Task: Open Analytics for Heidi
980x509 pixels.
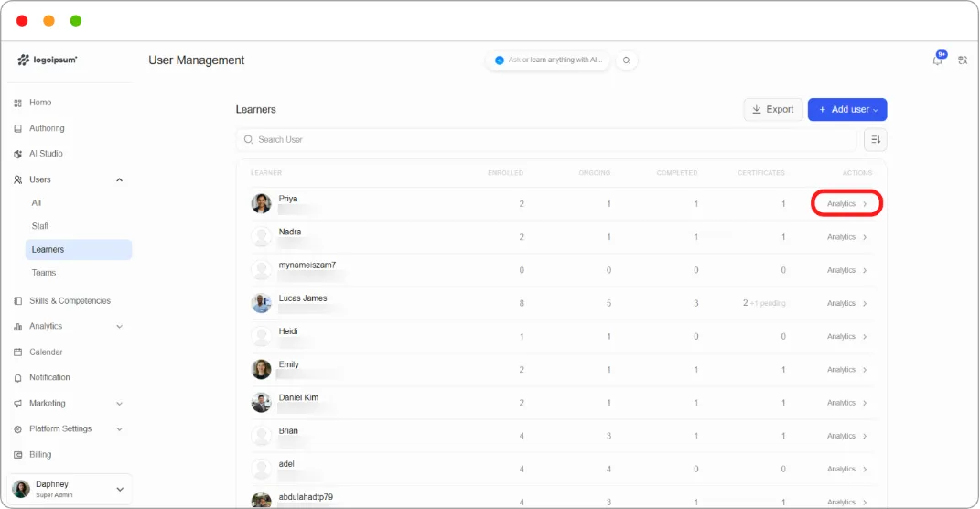Action: click(x=847, y=336)
